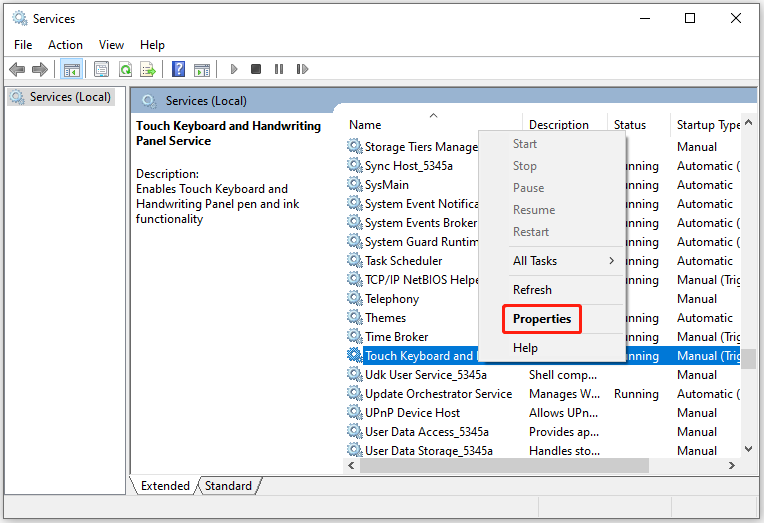Click 'Manages W...' description cell
Viewport: 764px width, 523px height.
(x=564, y=393)
